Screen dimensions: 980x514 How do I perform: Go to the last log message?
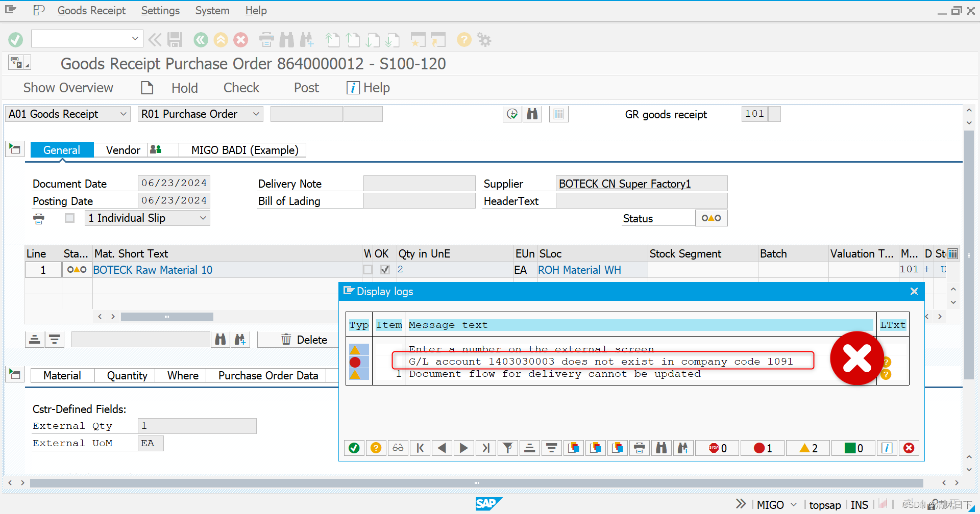486,448
